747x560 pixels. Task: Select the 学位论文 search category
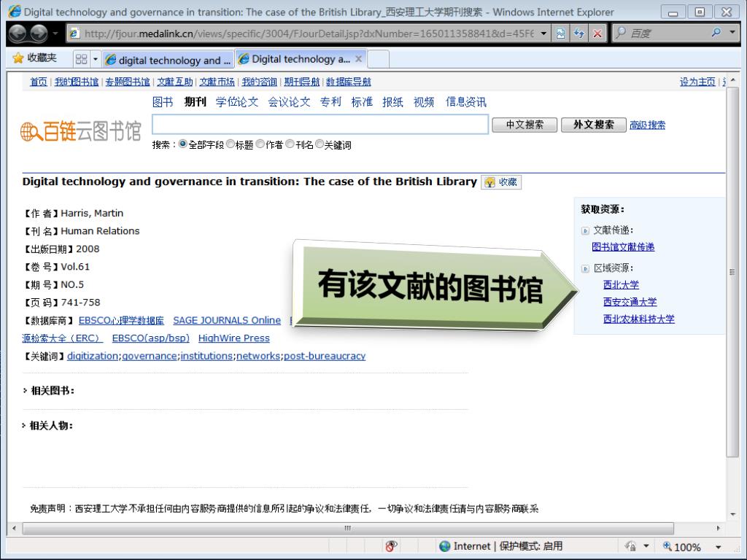pyautogui.click(x=237, y=102)
